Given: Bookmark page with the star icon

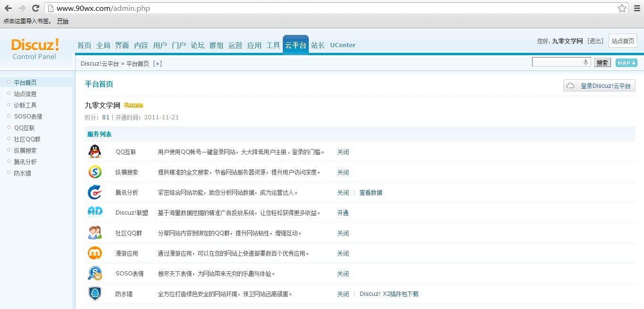Looking at the screenshot, I should click(622, 8).
